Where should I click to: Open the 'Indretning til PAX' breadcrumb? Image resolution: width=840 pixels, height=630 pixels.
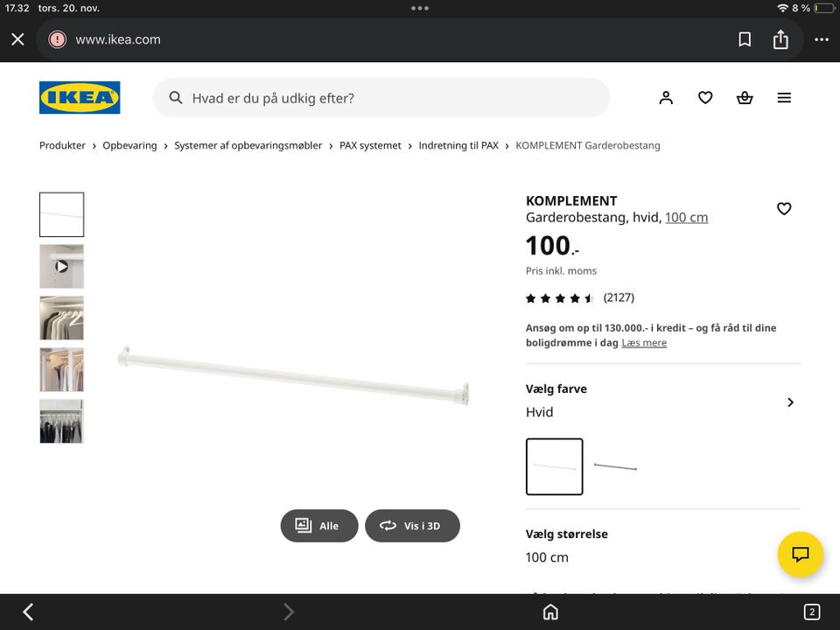point(458,146)
